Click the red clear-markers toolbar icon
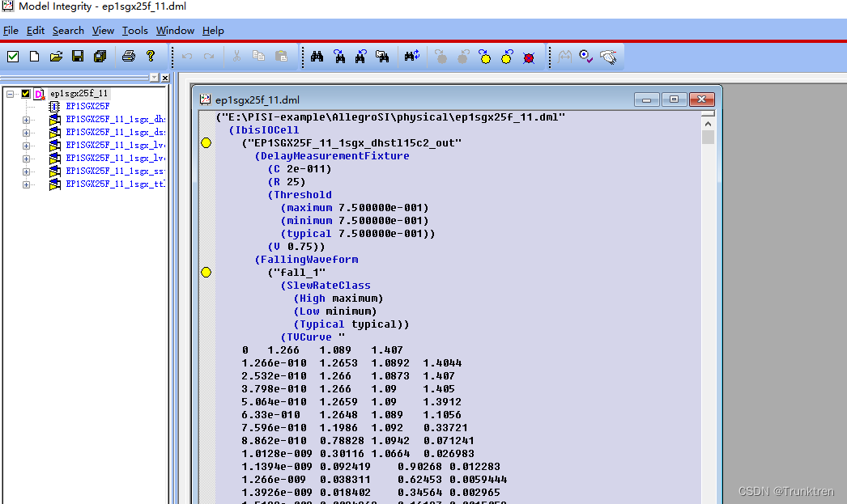Viewport: 847px width, 504px height. click(x=530, y=56)
